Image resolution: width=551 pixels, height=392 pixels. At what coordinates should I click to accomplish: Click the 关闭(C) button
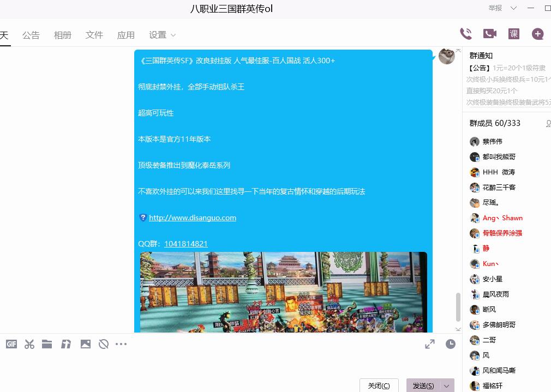pyautogui.click(x=379, y=385)
